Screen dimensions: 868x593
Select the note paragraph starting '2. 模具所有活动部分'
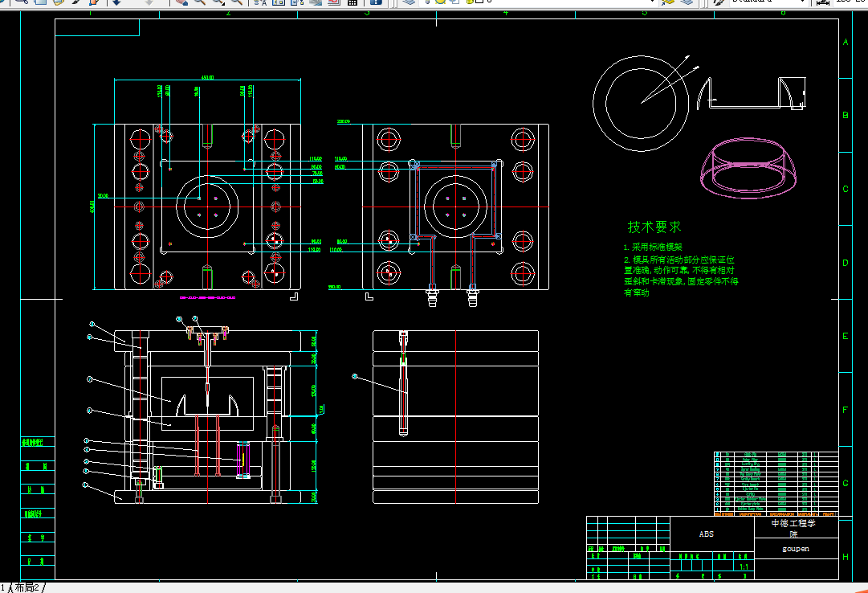pos(681,276)
